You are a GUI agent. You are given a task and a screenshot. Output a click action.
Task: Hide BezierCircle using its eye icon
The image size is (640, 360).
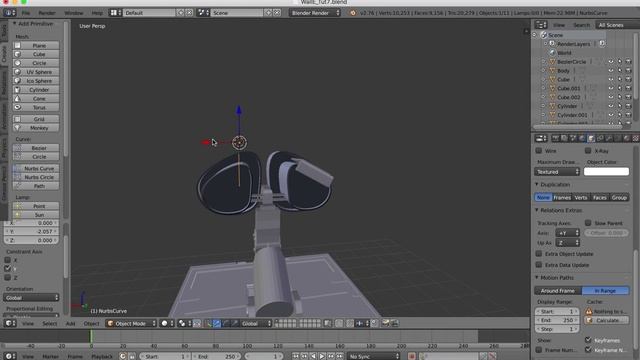click(611, 62)
